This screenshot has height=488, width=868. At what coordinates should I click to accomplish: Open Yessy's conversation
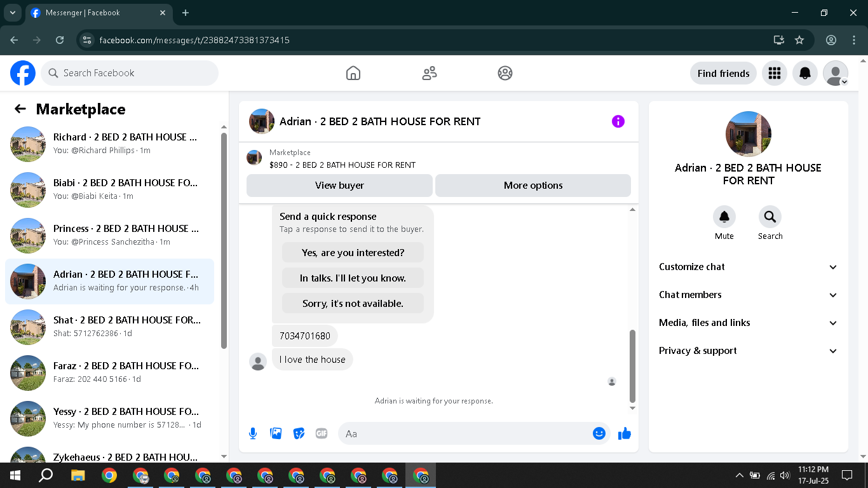pyautogui.click(x=109, y=419)
